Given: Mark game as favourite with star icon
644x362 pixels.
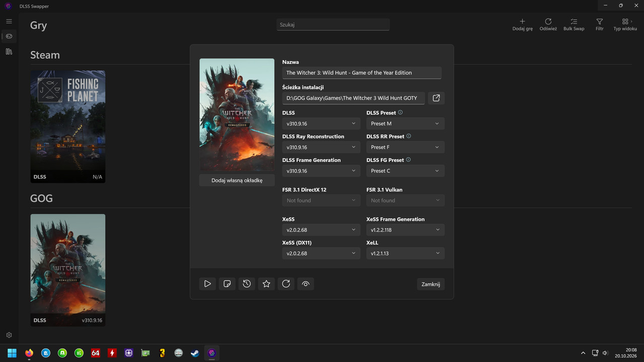Looking at the screenshot, I should tap(266, 284).
